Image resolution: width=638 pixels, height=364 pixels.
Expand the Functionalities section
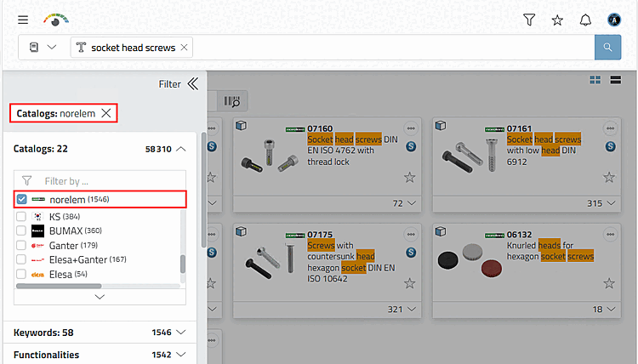pos(181,355)
